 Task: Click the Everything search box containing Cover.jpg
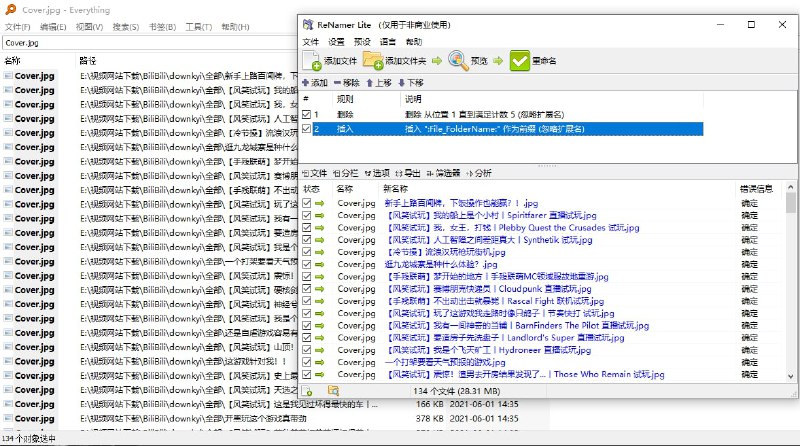150,43
